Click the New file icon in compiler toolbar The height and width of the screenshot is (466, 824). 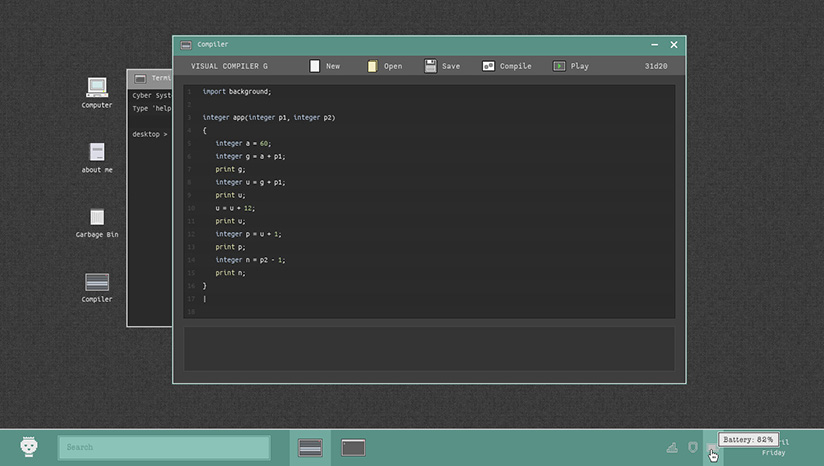(x=315, y=66)
